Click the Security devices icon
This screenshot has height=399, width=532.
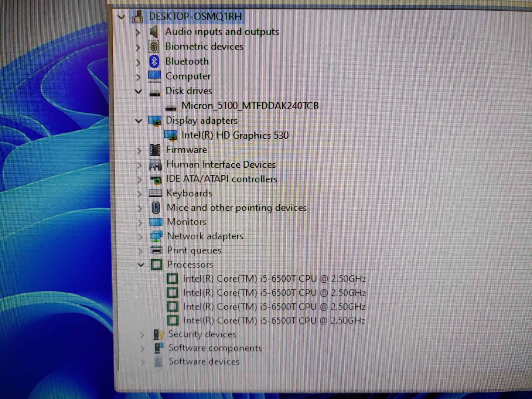[158, 334]
